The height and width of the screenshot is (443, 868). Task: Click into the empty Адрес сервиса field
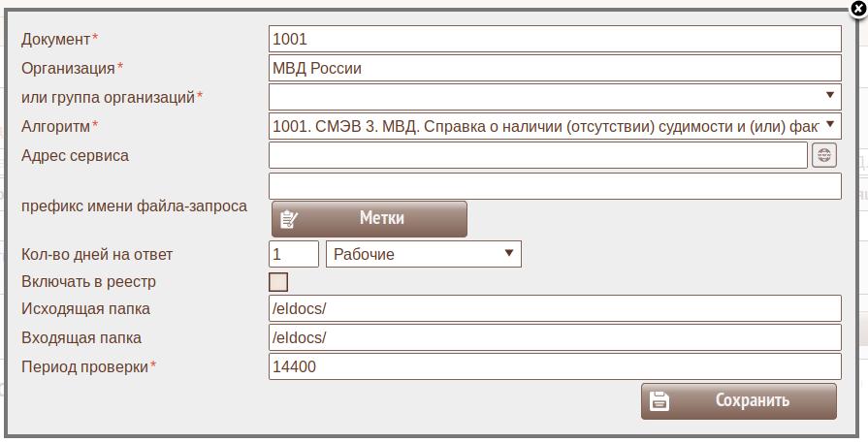(537, 155)
